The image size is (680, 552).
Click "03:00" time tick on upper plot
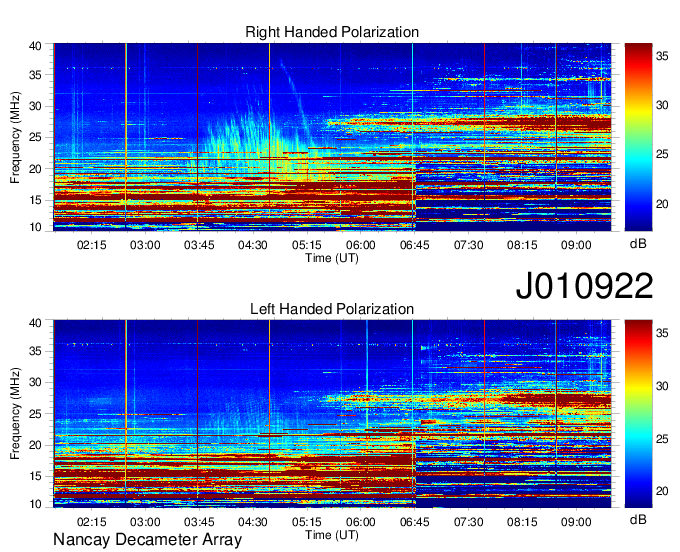[x=145, y=245]
